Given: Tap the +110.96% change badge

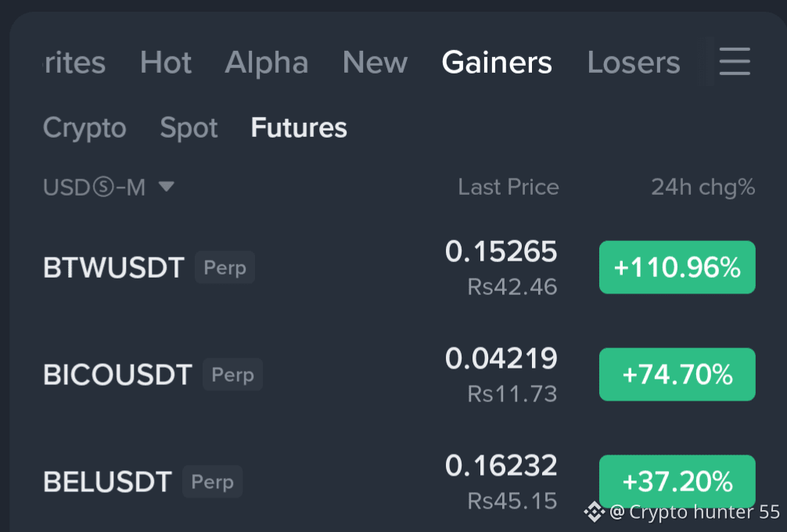Looking at the screenshot, I should pyautogui.click(x=677, y=267).
